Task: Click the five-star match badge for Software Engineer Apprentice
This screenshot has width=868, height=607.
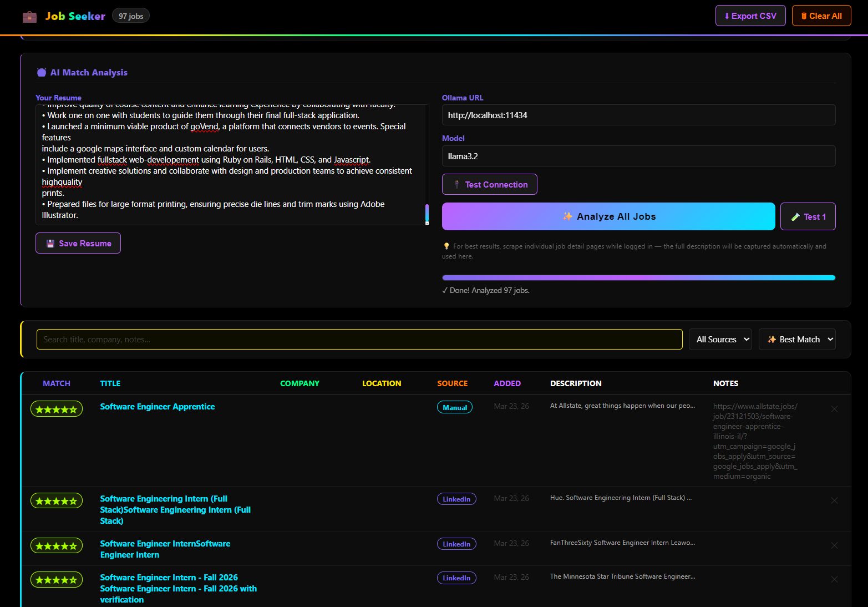Action: 57,409
